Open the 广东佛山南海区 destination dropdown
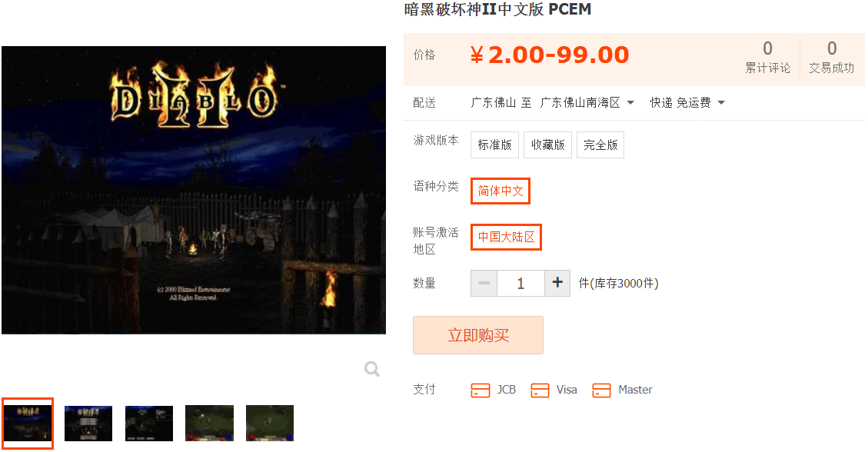 pos(587,102)
